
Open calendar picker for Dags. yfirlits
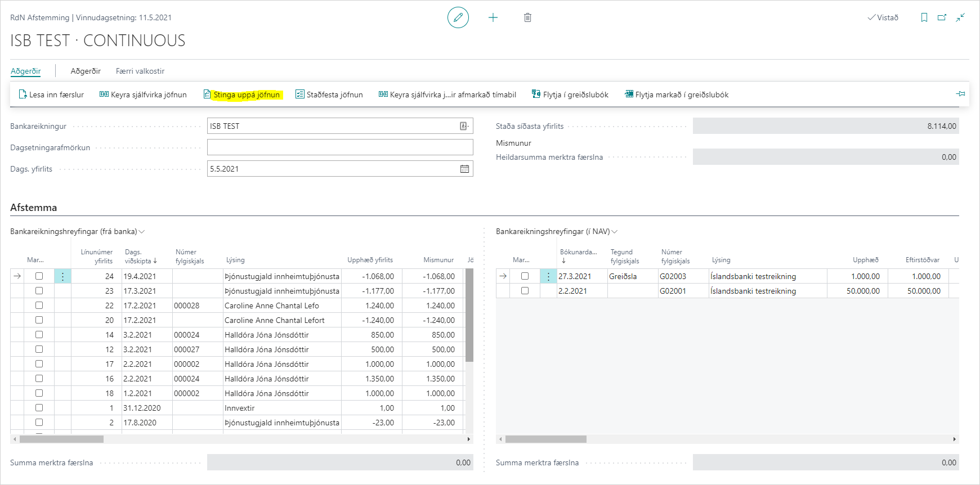pyautogui.click(x=464, y=169)
